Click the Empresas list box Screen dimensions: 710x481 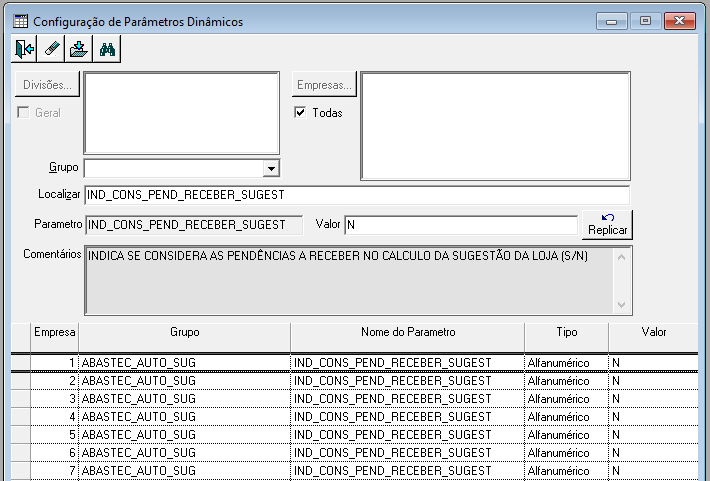point(495,126)
